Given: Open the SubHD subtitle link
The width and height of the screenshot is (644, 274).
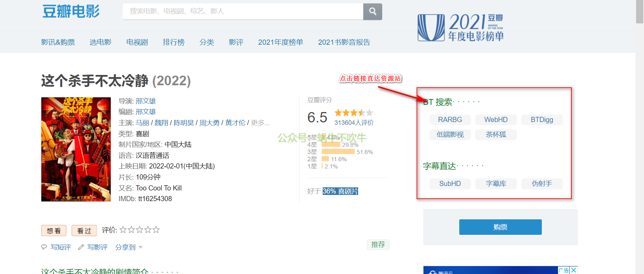Looking at the screenshot, I should pyautogui.click(x=450, y=184).
